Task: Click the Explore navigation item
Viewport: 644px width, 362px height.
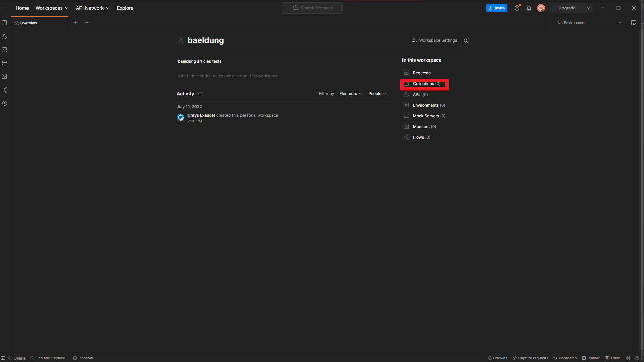Action: point(125,8)
